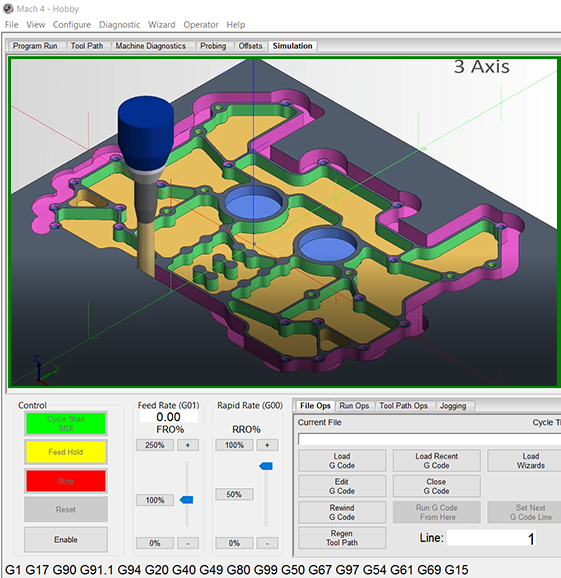Image resolution: width=561 pixels, height=578 pixels.
Task: Increase RRO% with the plus button
Action: tap(267, 445)
